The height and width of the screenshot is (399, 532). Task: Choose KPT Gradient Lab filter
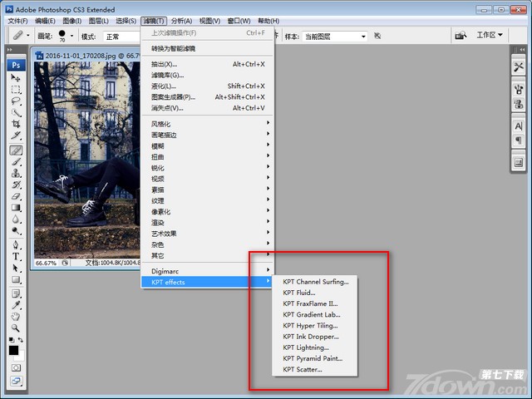point(315,314)
